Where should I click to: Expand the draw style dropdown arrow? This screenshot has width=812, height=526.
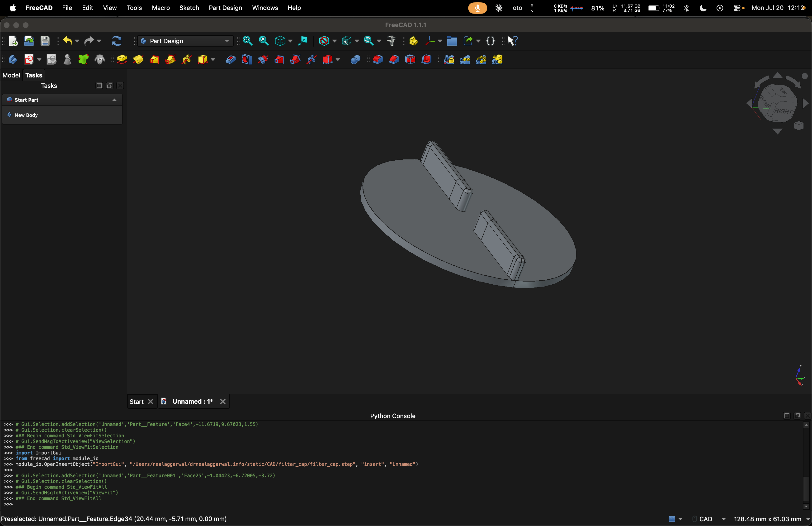[x=334, y=41]
